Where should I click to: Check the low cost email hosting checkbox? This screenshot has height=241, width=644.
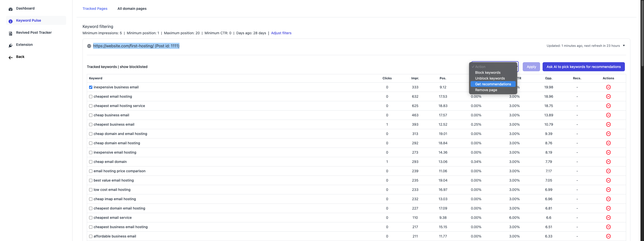coord(91,190)
